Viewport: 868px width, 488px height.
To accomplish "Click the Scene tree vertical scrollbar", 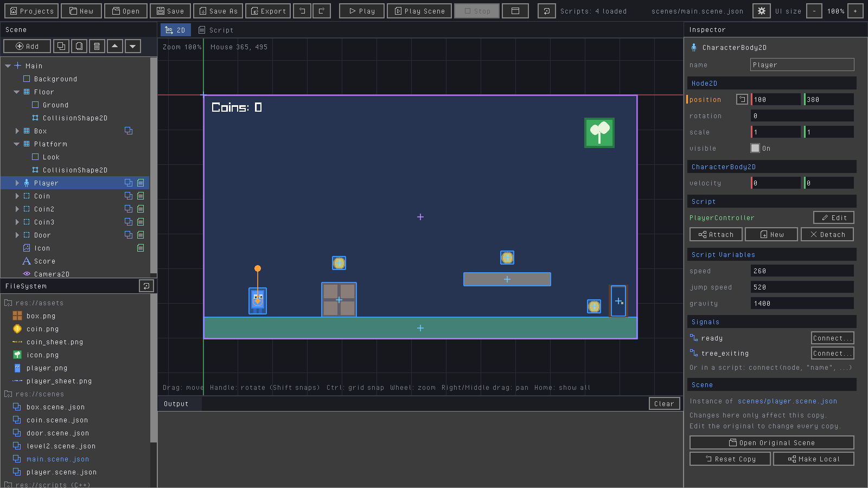I will point(154,165).
